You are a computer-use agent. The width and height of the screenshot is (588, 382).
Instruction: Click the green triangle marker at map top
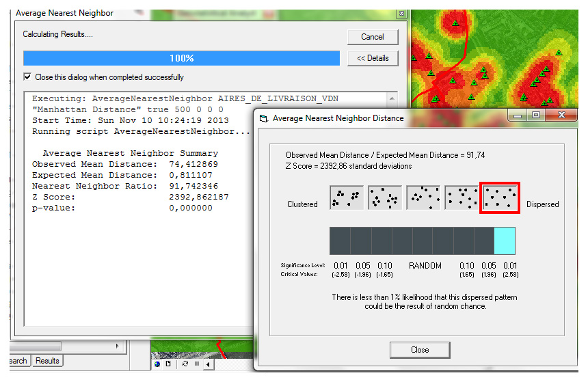454,23
